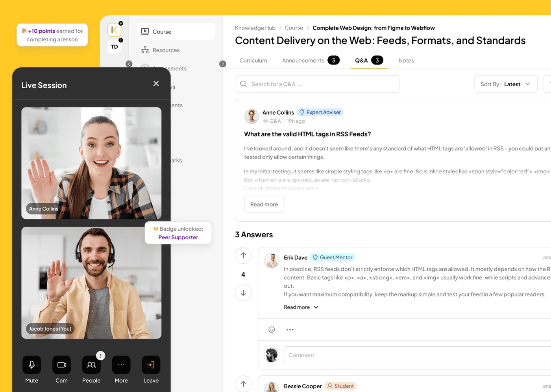The height and width of the screenshot is (392, 551).
Task: Open the Sort By Latest dropdown
Action: tap(506, 84)
